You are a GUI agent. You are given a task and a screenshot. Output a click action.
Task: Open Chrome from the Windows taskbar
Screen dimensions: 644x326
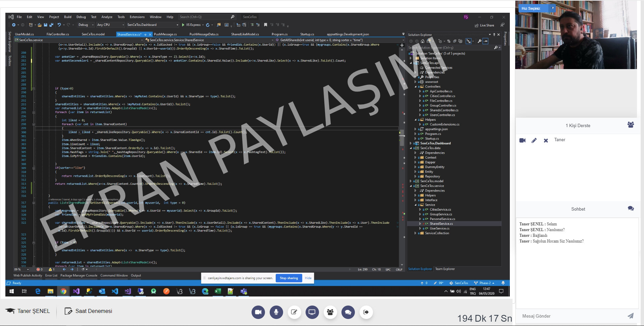click(63, 291)
